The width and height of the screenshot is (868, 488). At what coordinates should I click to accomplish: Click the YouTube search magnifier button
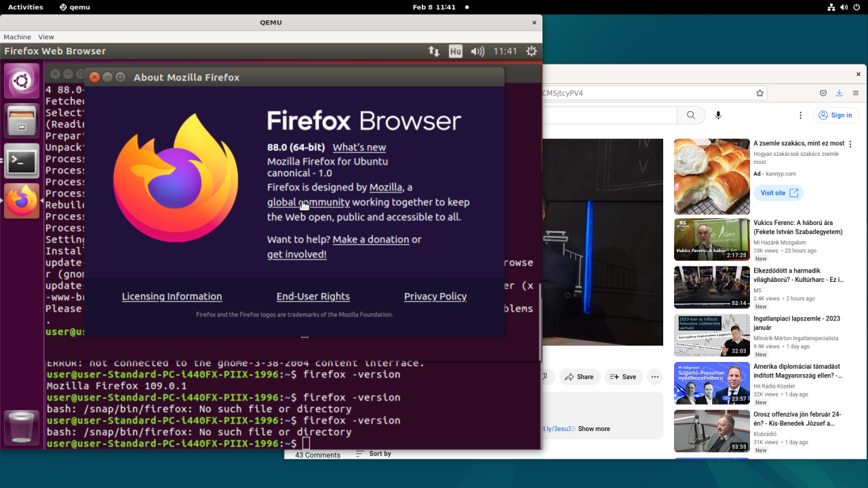coord(691,115)
